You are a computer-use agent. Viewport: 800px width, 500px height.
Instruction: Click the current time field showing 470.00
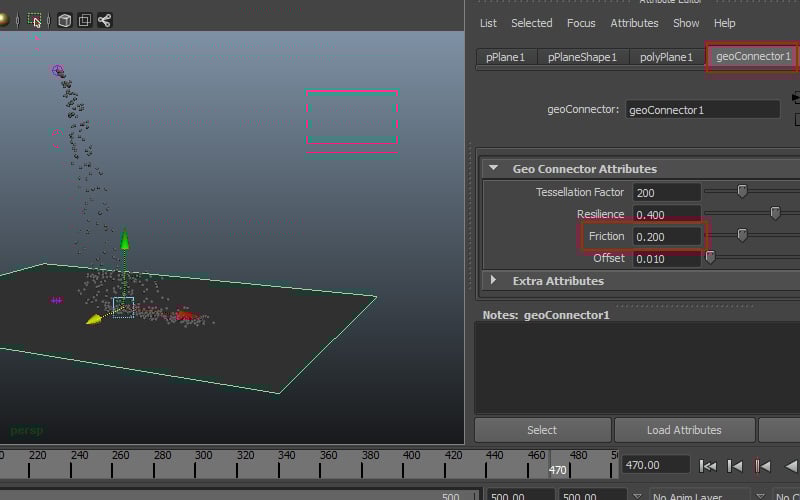[x=655, y=465]
